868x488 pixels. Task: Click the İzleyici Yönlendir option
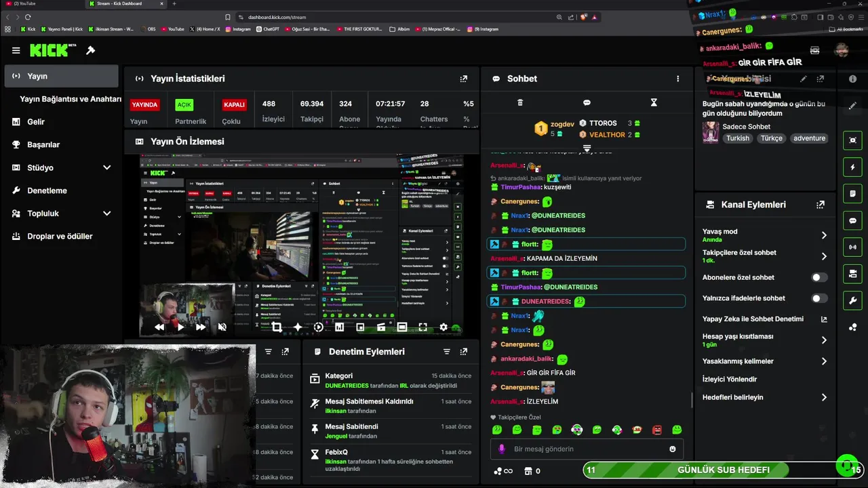coord(730,380)
